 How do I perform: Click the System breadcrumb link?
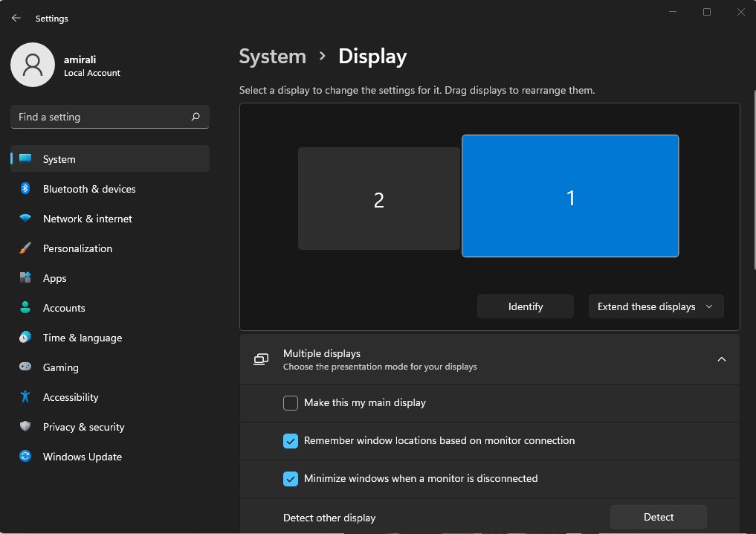[272, 57]
